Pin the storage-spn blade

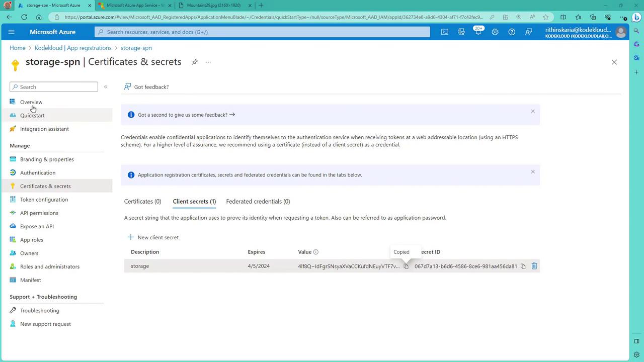click(x=195, y=62)
